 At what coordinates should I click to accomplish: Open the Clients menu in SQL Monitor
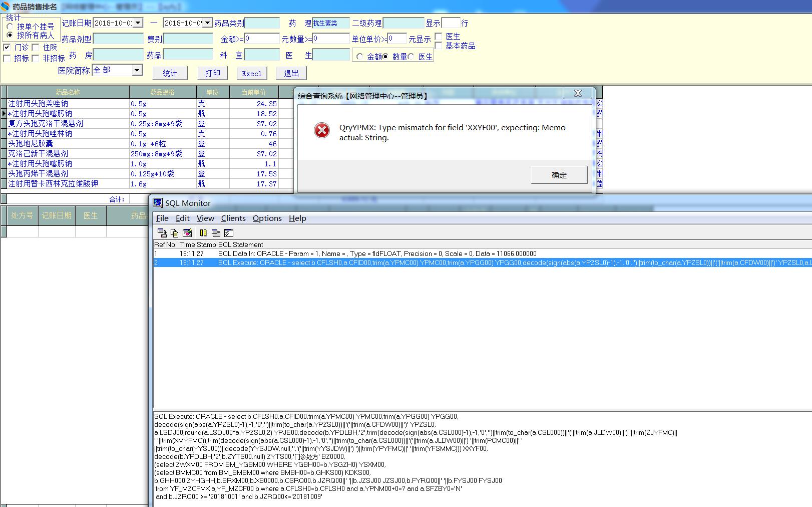tap(233, 218)
